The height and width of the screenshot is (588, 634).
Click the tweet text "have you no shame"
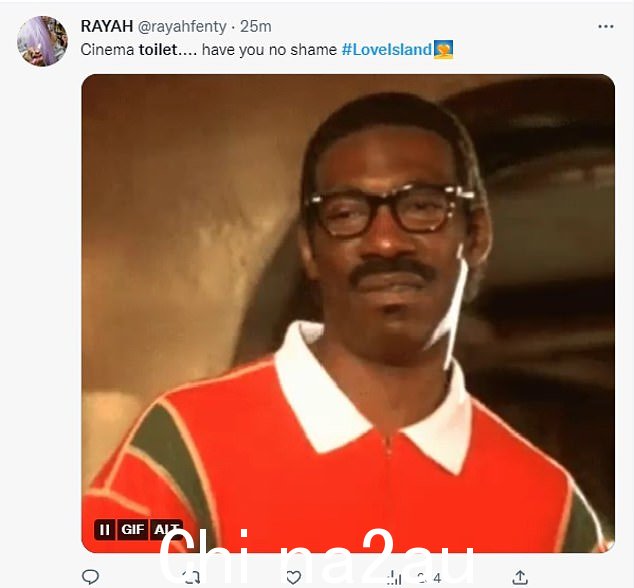click(x=269, y=50)
